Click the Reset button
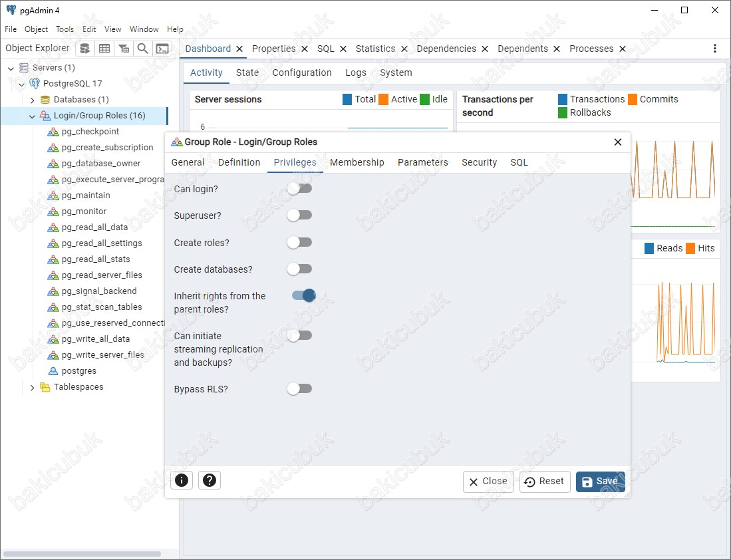Screen dimensions: 731x560 [545, 482]
